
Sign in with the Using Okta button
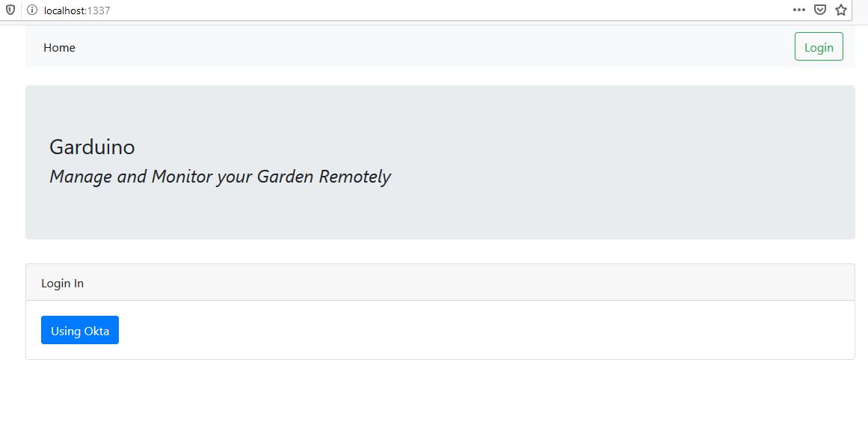click(80, 331)
